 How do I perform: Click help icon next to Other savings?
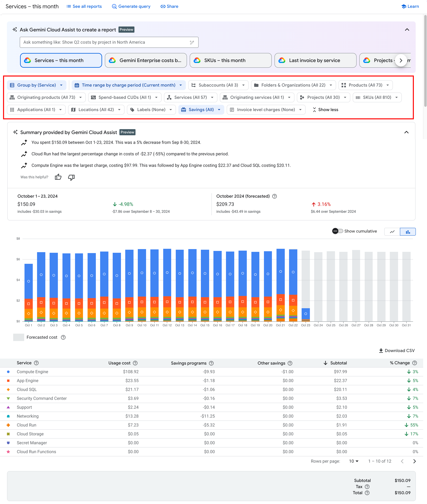tap(290, 363)
